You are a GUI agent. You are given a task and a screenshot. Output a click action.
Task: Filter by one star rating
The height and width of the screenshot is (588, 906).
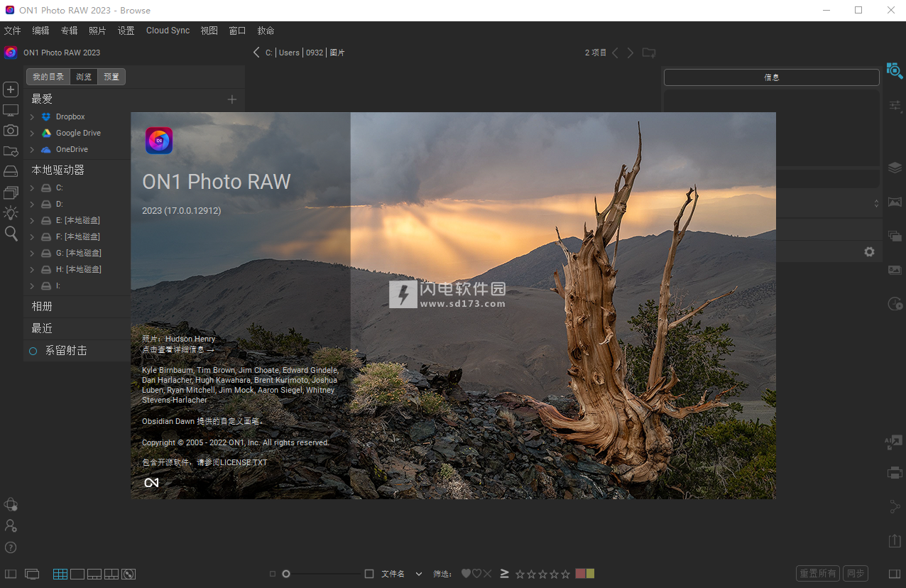pos(520,574)
